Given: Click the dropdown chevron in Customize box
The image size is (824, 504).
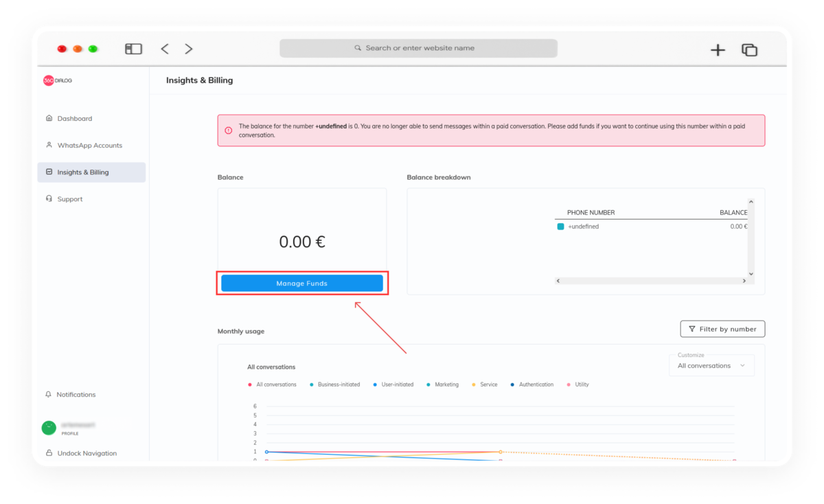Looking at the screenshot, I should pyautogui.click(x=742, y=366).
